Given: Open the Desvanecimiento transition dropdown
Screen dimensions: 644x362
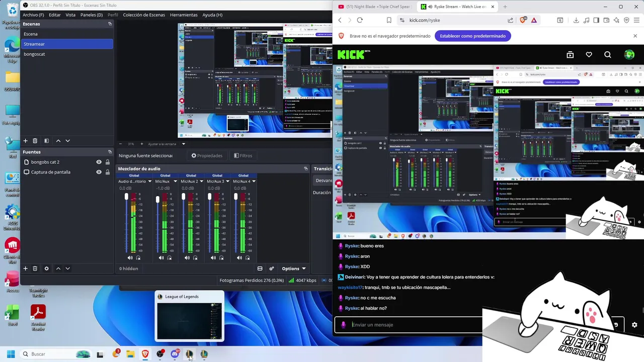Looking at the screenshot, I should pyautogui.click(x=324, y=180).
